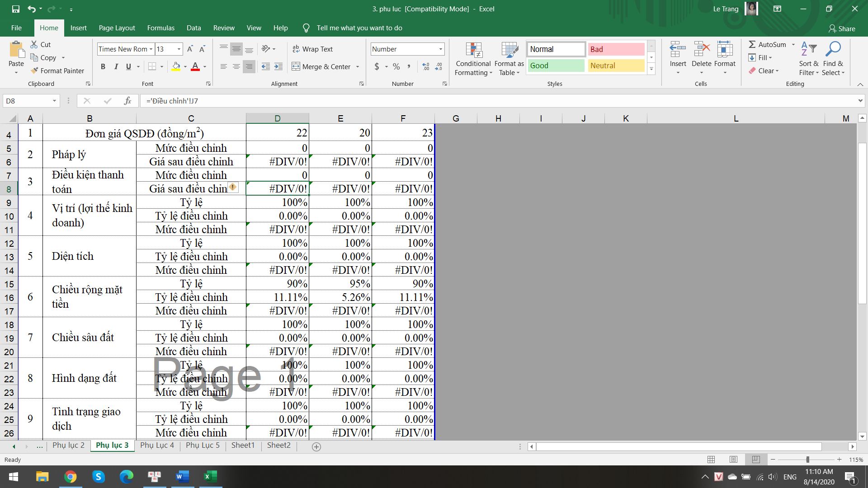Image resolution: width=868 pixels, height=488 pixels.
Task: Click the Borders icon
Action: tap(152, 66)
